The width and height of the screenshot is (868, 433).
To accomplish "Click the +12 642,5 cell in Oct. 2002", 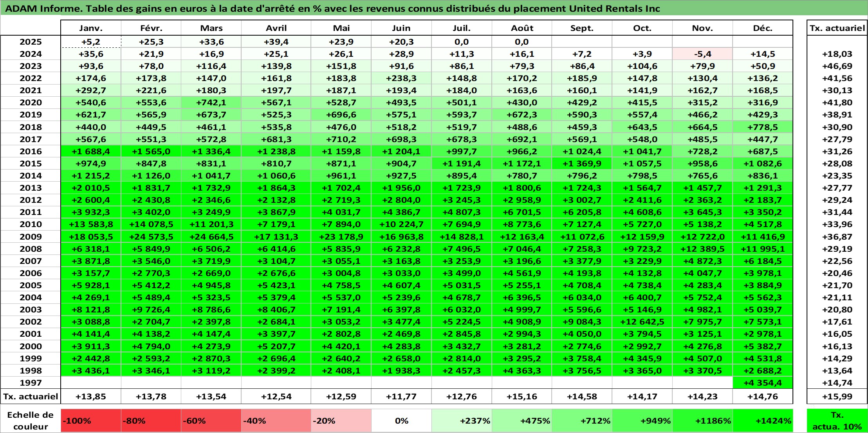I will click(x=642, y=321).
